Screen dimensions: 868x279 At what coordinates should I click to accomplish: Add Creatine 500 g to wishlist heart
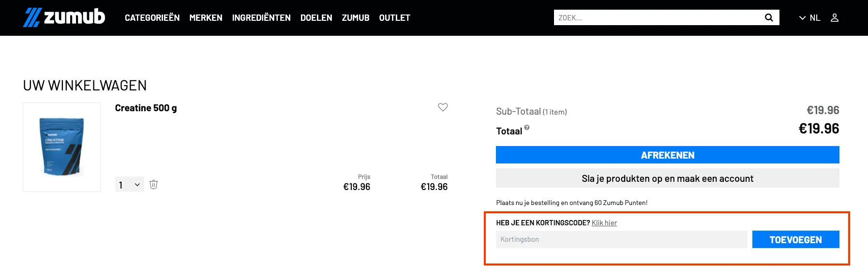[443, 108]
